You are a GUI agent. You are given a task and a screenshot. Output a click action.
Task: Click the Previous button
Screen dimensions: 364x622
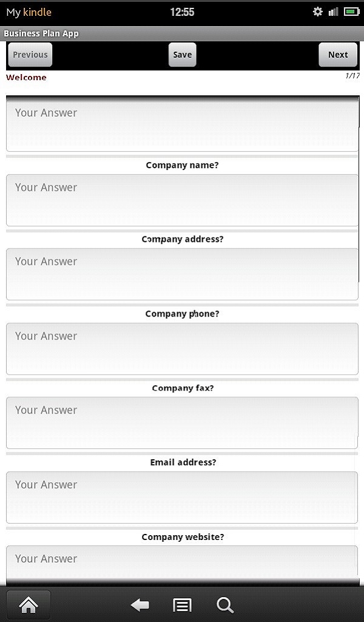[x=30, y=55]
